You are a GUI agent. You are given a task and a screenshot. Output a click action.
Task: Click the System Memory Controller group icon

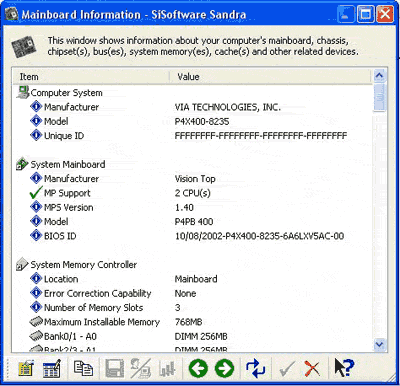[22, 264]
